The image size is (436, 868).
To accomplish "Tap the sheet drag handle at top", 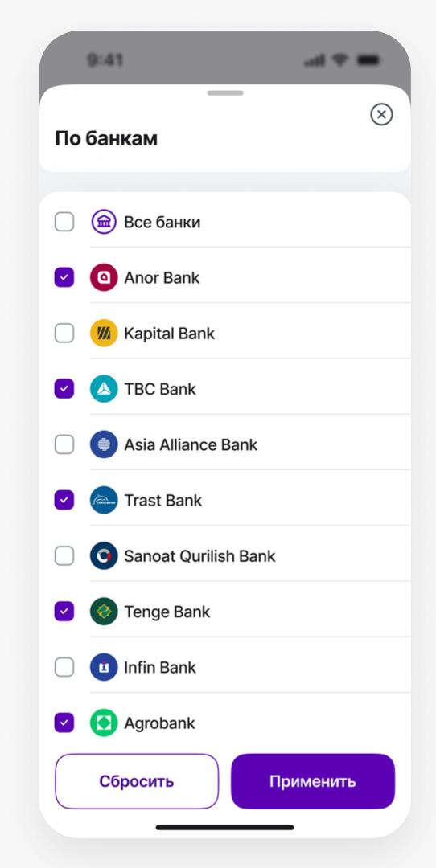I will [x=225, y=93].
